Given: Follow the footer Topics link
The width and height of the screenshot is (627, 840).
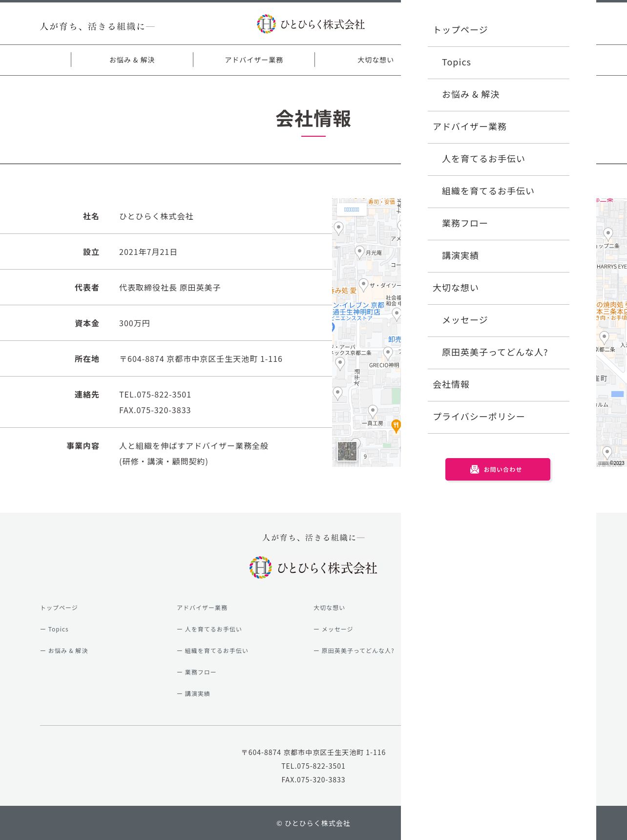Looking at the screenshot, I should [x=54, y=629].
